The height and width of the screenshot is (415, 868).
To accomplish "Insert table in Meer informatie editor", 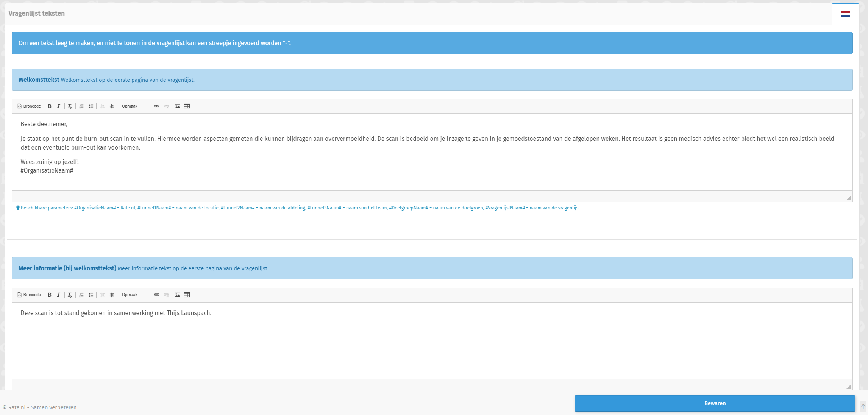I will (x=187, y=295).
